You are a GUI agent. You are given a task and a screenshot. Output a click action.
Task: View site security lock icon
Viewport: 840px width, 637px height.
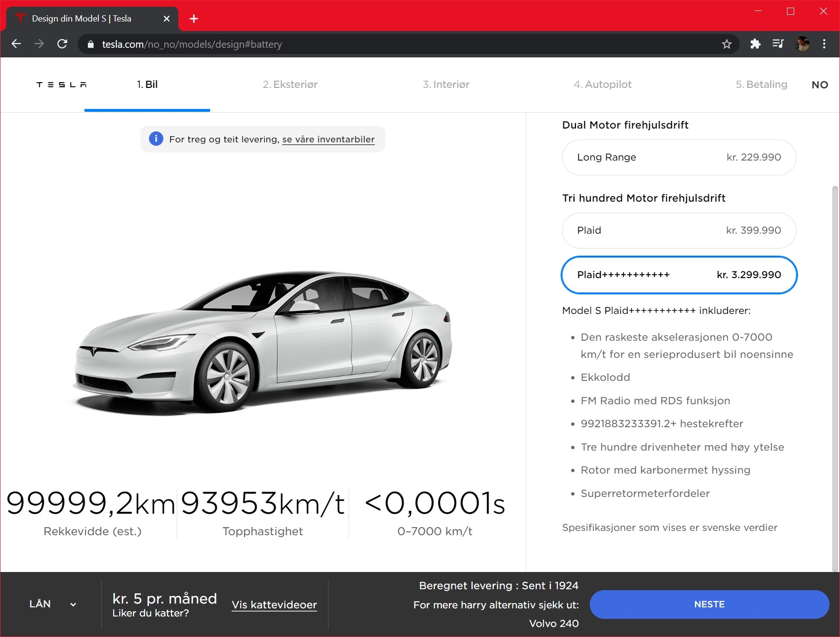coord(91,44)
